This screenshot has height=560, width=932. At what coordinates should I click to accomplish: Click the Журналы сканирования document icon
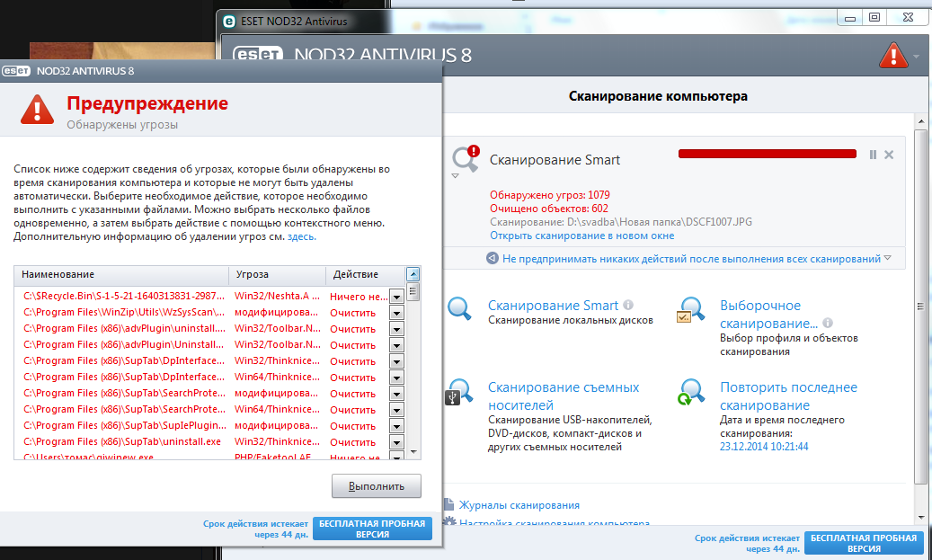449,504
